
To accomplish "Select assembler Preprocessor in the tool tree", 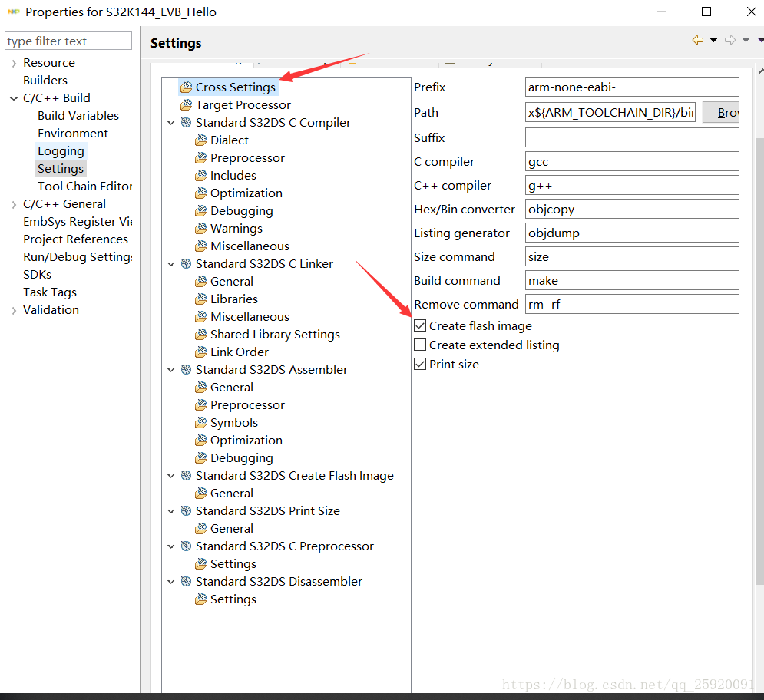I will [247, 404].
